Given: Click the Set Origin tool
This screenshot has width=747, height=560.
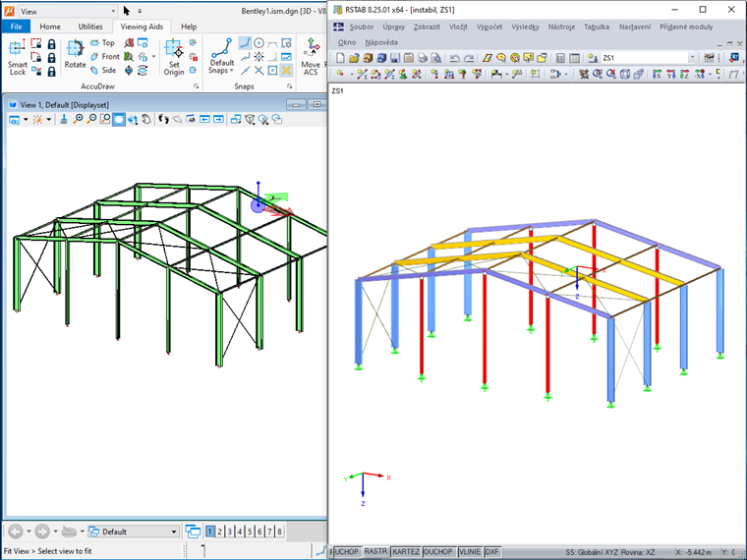Looking at the screenshot, I should point(173,57).
